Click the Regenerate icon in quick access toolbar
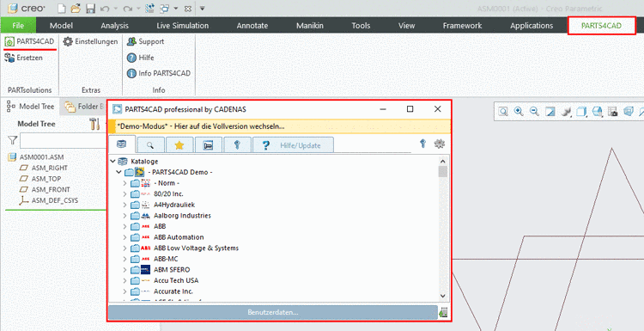 pos(150,9)
